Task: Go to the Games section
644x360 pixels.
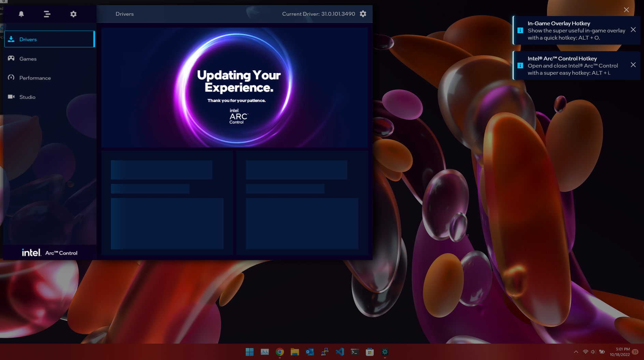Action: click(49, 59)
